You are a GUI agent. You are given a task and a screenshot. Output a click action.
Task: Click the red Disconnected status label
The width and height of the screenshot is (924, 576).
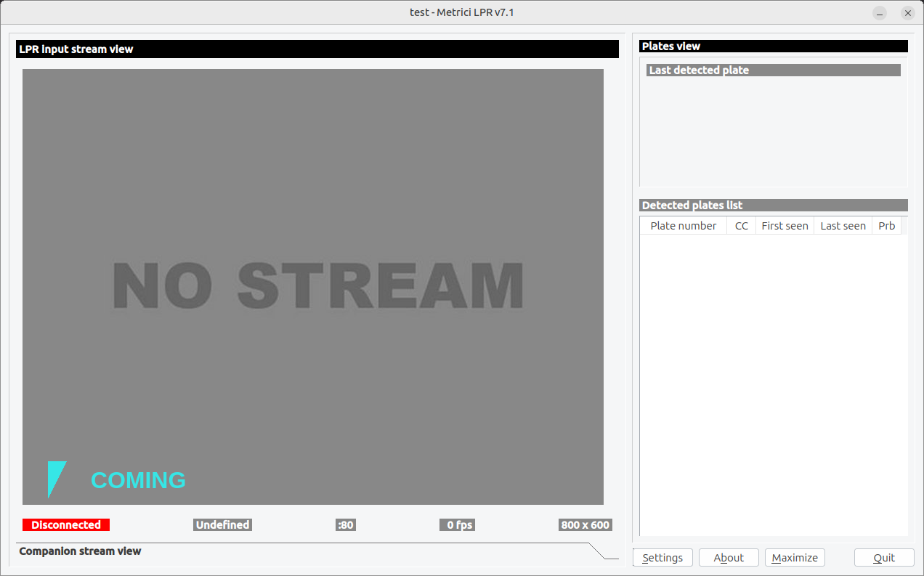(x=66, y=524)
